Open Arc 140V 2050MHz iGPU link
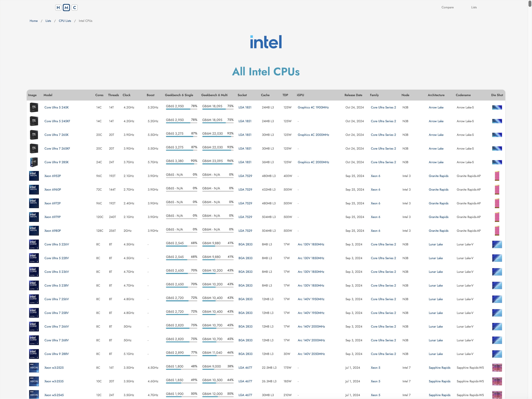532x399 pixels. 311,354
